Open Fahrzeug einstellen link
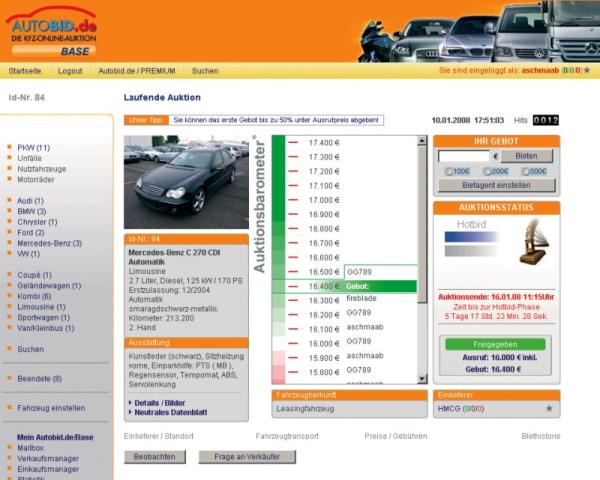The height and width of the screenshot is (480, 600). [51, 408]
